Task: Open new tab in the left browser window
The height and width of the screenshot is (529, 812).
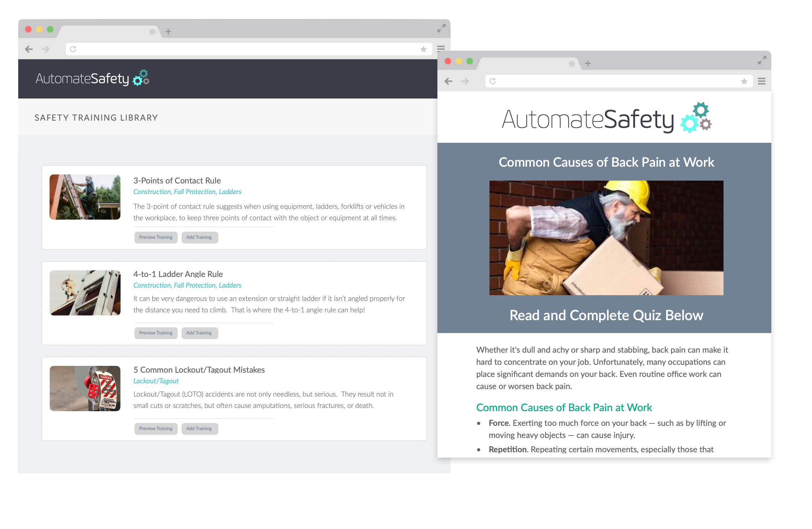Action: click(x=168, y=32)
